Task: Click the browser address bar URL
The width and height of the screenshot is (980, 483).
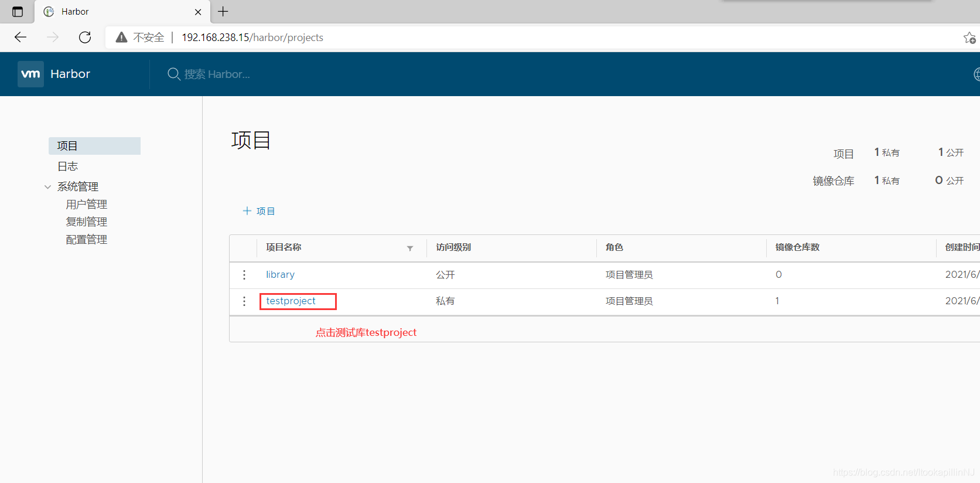Action: [252, 38]
